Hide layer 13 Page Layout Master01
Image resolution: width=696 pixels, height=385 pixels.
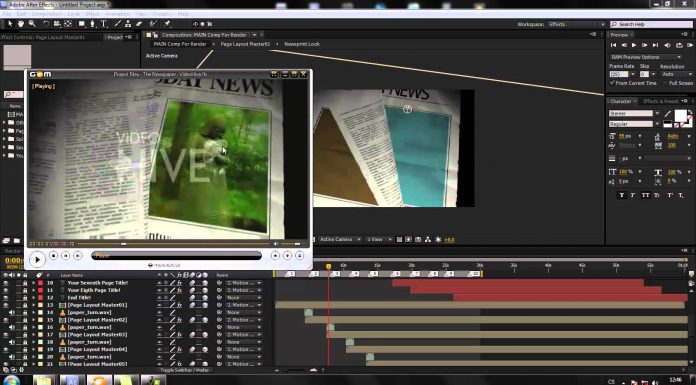[5, 305]
